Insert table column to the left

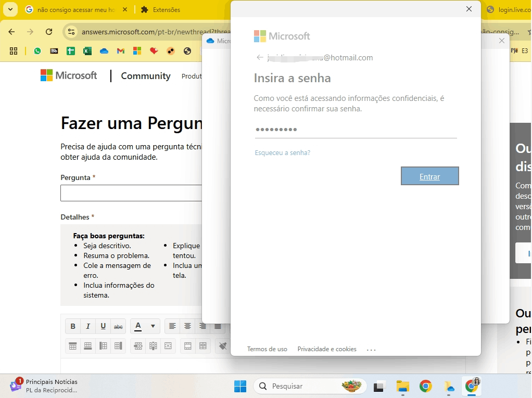[x=103, y=346]
